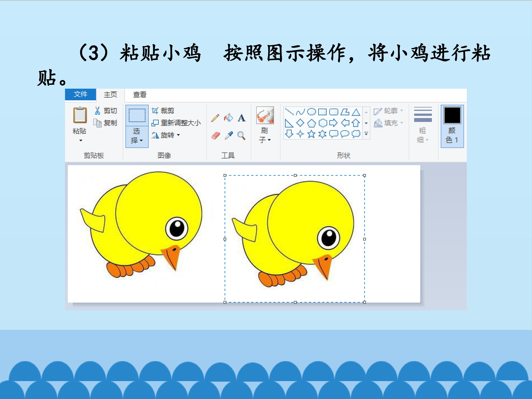Select the Magnifier tool
This screenshot has height=399, width=532.
coord(241,136)
